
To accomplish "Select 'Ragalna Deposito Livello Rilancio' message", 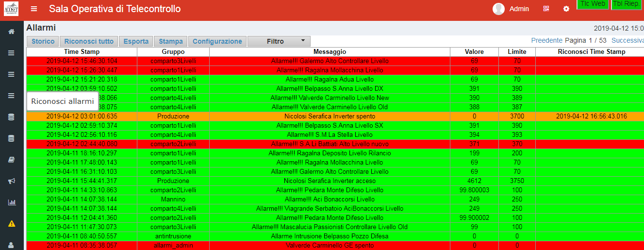I will pyautogui.click(x=330, y=153).
